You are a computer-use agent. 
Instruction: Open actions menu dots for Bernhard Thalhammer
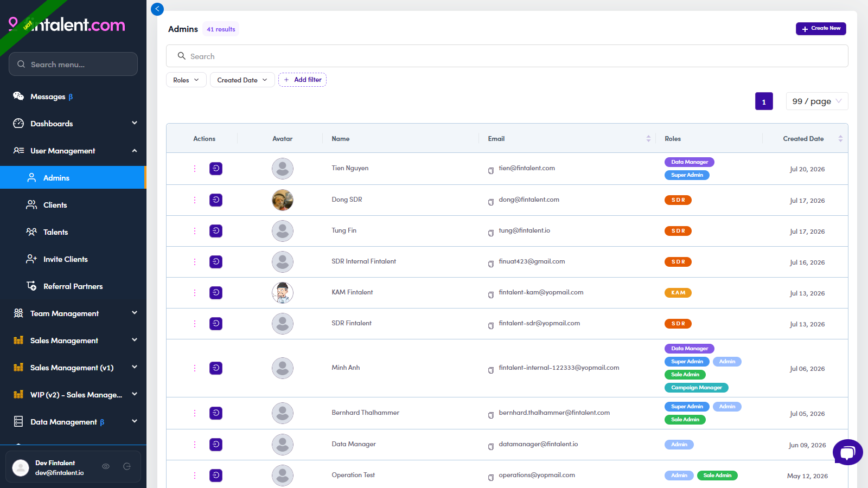(x=195, y=413)
